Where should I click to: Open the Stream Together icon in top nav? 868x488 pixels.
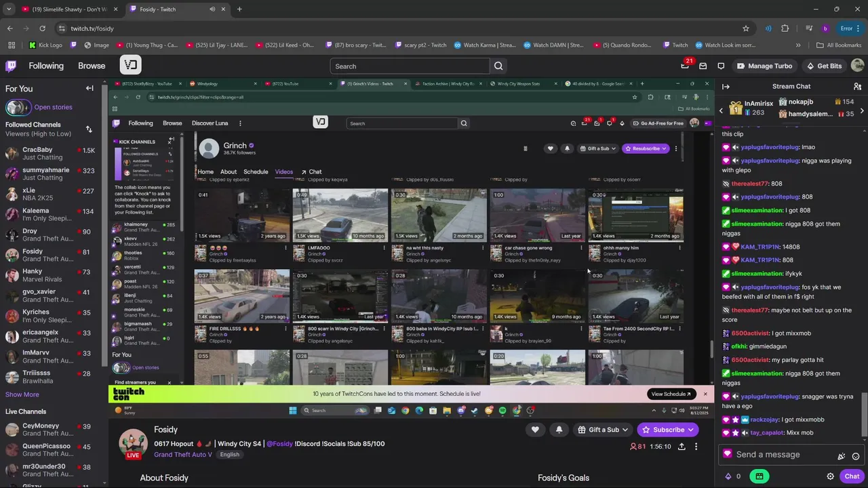(x=131, y=66)
